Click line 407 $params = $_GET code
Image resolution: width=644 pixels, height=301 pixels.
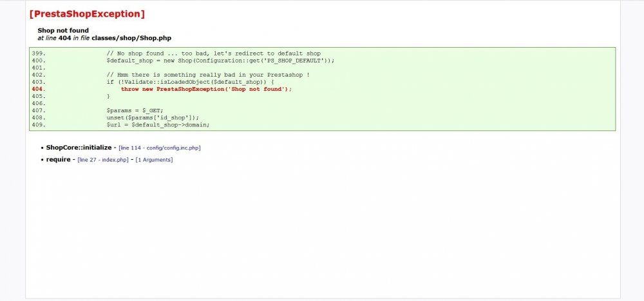(135, 111)
